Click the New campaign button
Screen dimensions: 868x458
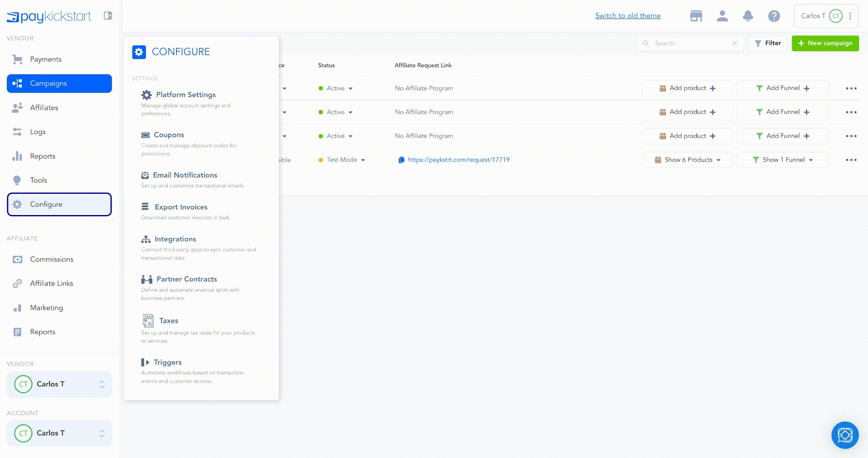click(x=825, y=43)
